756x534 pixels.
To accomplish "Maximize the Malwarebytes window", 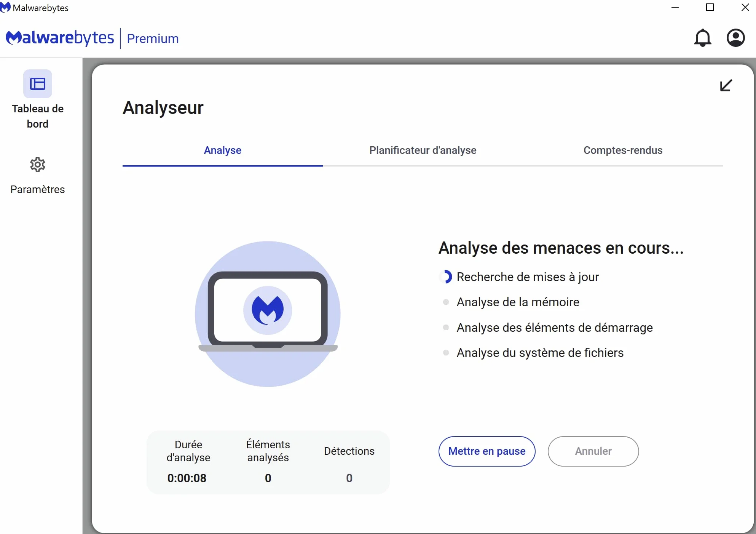I will click(x=710, y=8).
